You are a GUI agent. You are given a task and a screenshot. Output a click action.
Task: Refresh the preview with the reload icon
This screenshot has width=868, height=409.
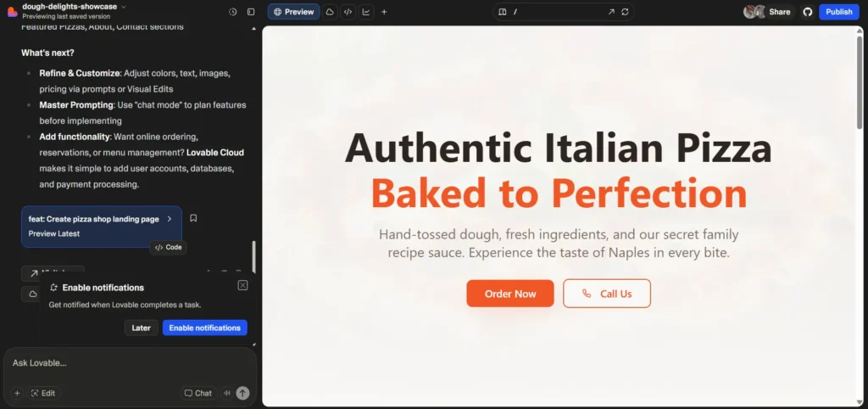click(x=625, y=12)
